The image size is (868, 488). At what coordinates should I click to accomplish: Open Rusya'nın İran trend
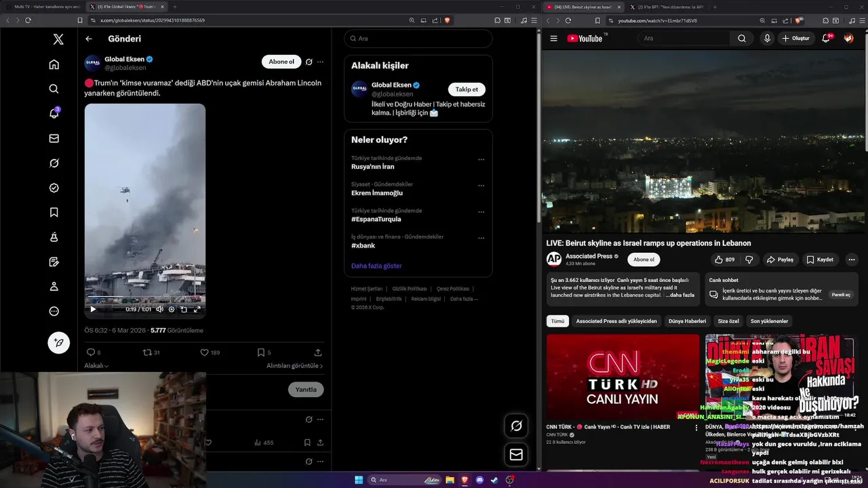372,167
